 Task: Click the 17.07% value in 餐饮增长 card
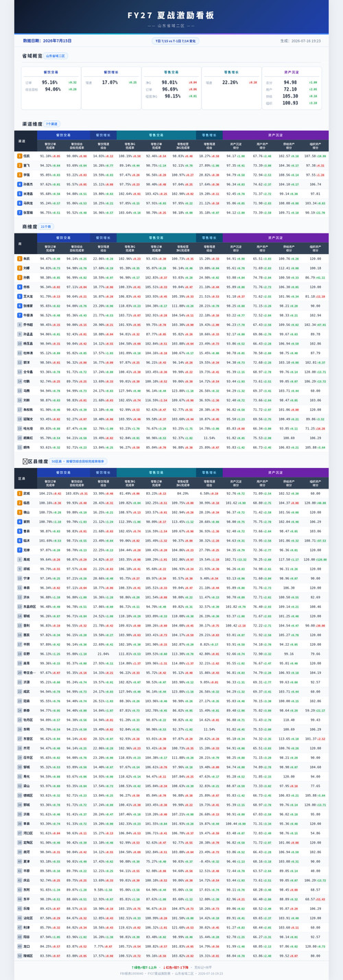pyautogui.click(x=110, y=82)
